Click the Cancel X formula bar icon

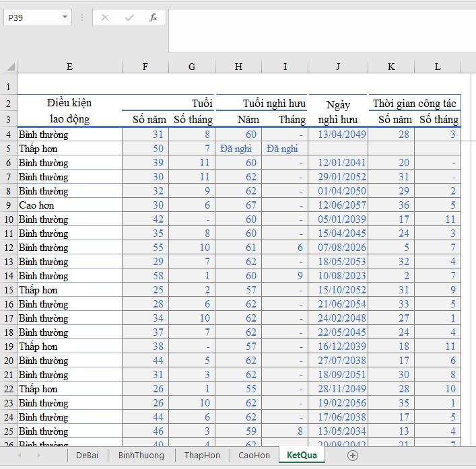pyautogui.click(x=105, y=17)
